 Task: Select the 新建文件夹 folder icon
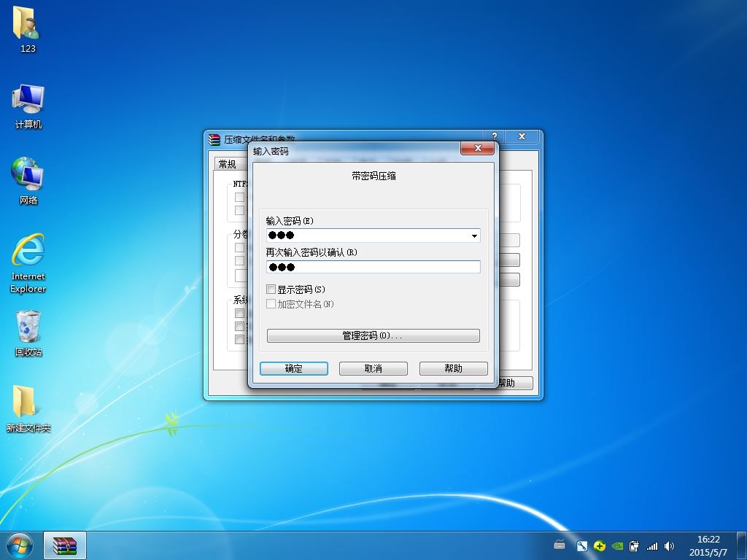(28, 409)
